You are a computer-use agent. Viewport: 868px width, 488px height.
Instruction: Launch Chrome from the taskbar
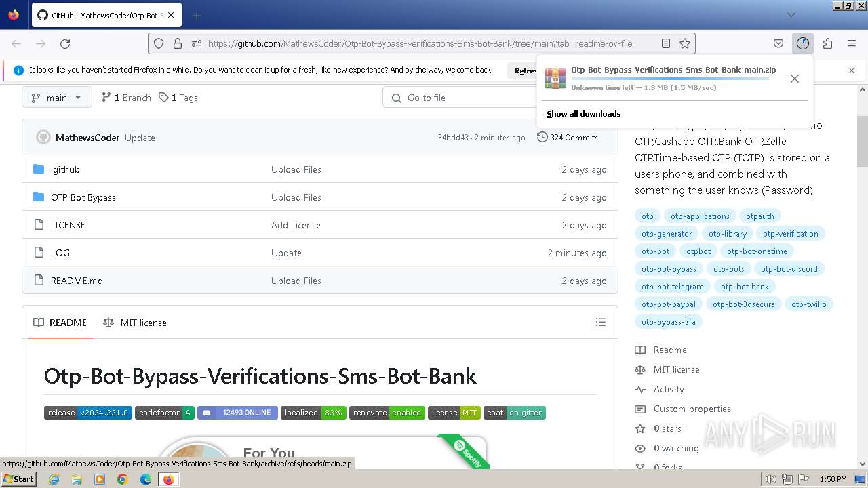pyautogui.click(x=123, y=479)
